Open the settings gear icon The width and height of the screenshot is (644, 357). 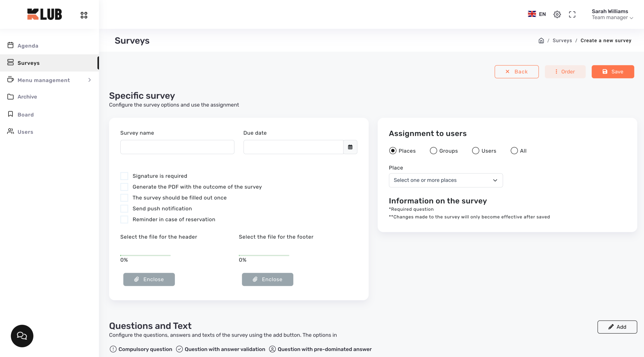557,14
